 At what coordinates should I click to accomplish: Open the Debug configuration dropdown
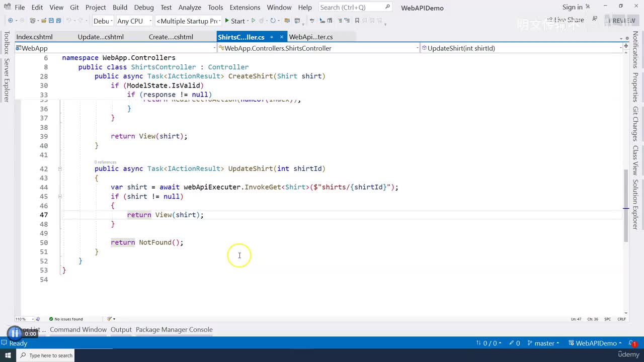[x=103, y=21]
